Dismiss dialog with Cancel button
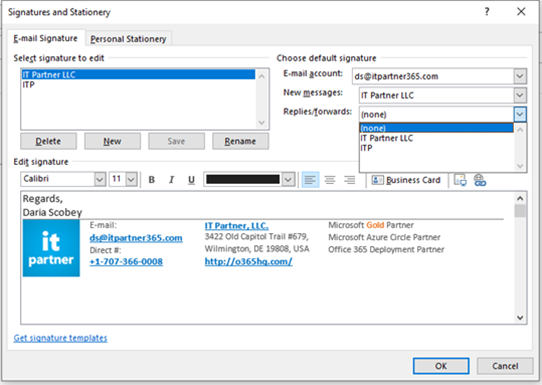Screen dimensions: 542x385 point(505,366)
